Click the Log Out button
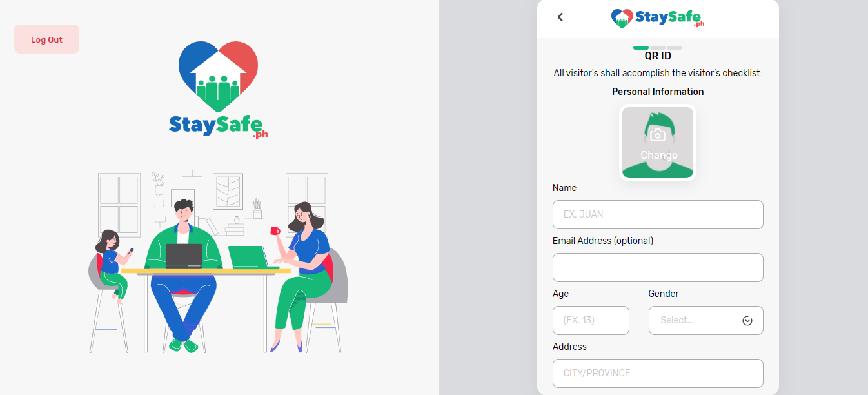Screen dimensions: 868x395 46,39
